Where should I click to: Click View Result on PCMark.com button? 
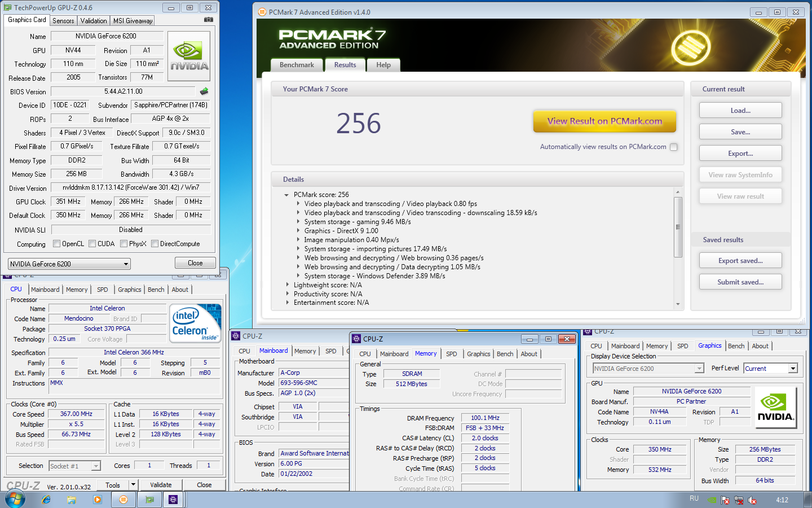click(604, 121)
